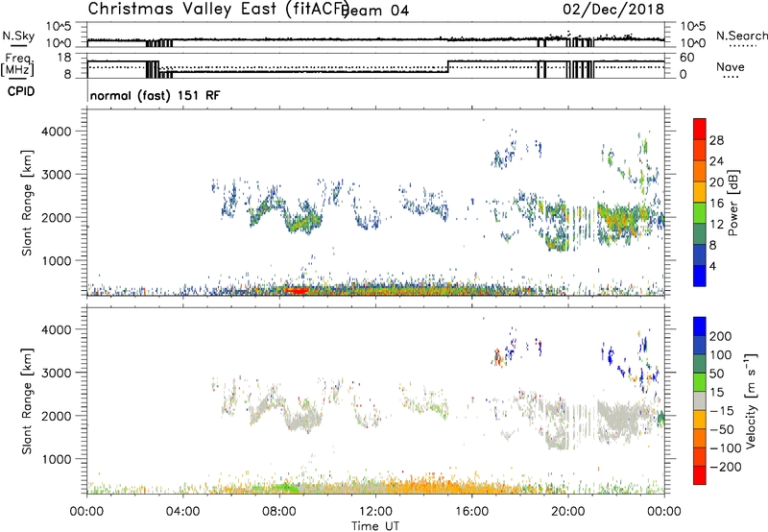Click the velocity panel 'Slant Range [km]' title
The image size is (768, 532).
point(27,400)
